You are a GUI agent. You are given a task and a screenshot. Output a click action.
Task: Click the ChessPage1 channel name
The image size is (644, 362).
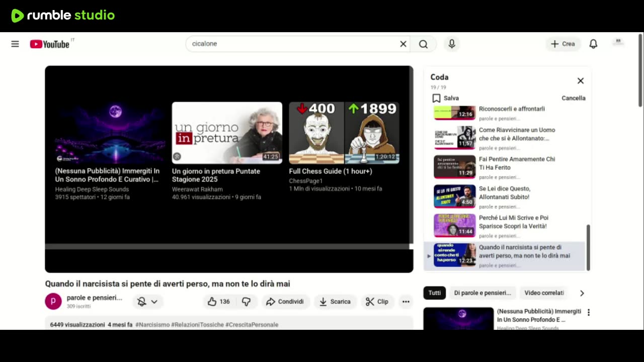pos(306,181)
